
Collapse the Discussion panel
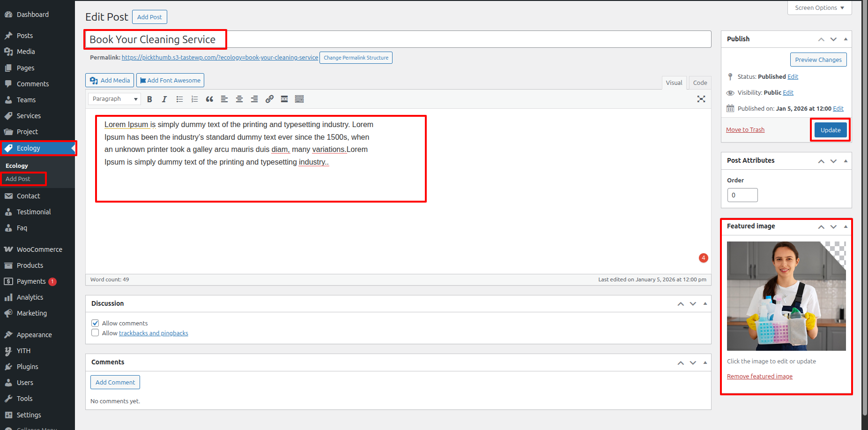[x=705, y=304]
